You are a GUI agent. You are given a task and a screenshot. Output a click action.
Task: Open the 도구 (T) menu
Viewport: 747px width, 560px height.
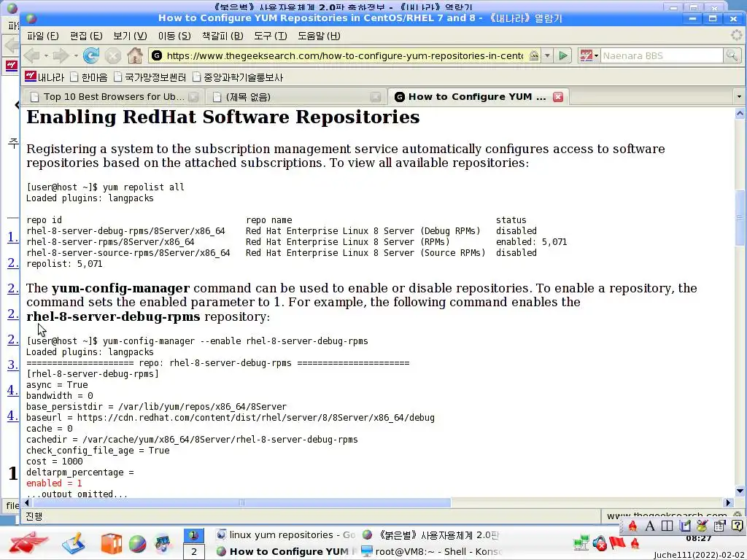point(270,36)
